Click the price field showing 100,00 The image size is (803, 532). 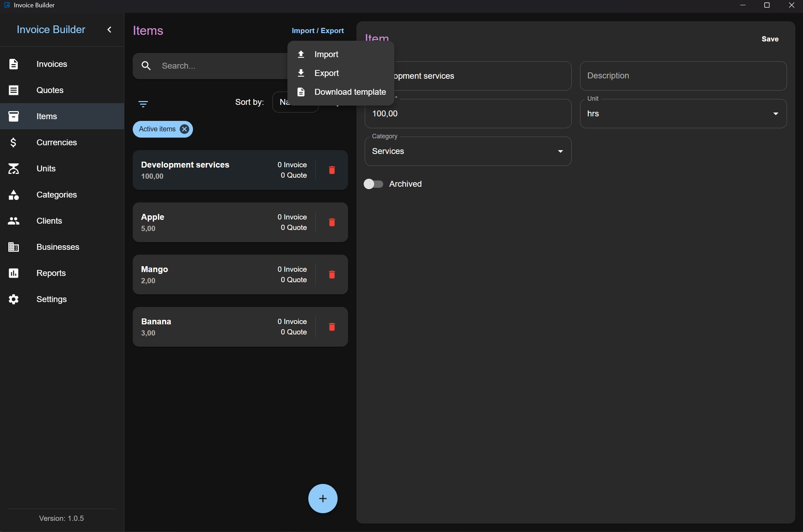click(468, 114)
